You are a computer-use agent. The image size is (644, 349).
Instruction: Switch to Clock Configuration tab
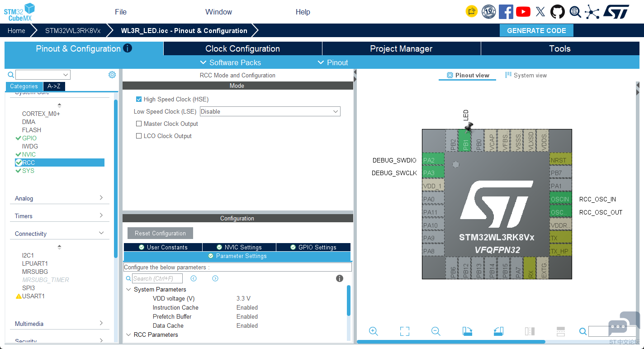coord(242,48)
